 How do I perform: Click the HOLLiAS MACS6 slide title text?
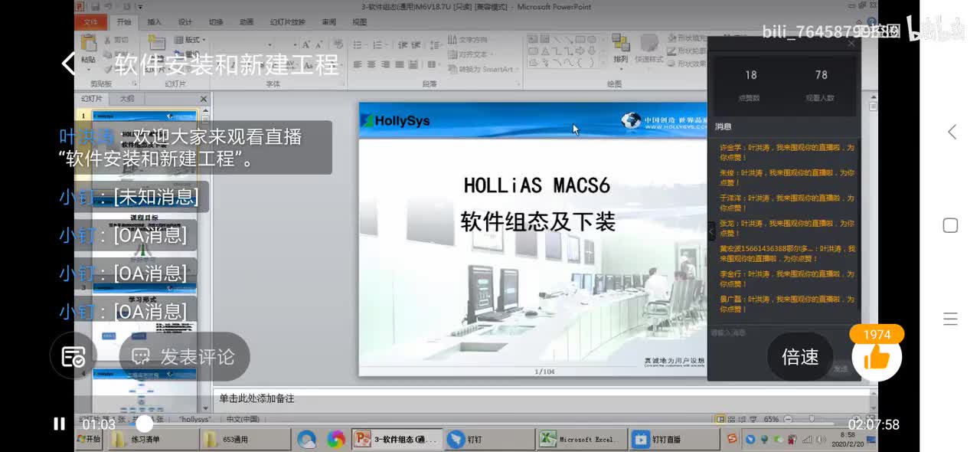537,185
